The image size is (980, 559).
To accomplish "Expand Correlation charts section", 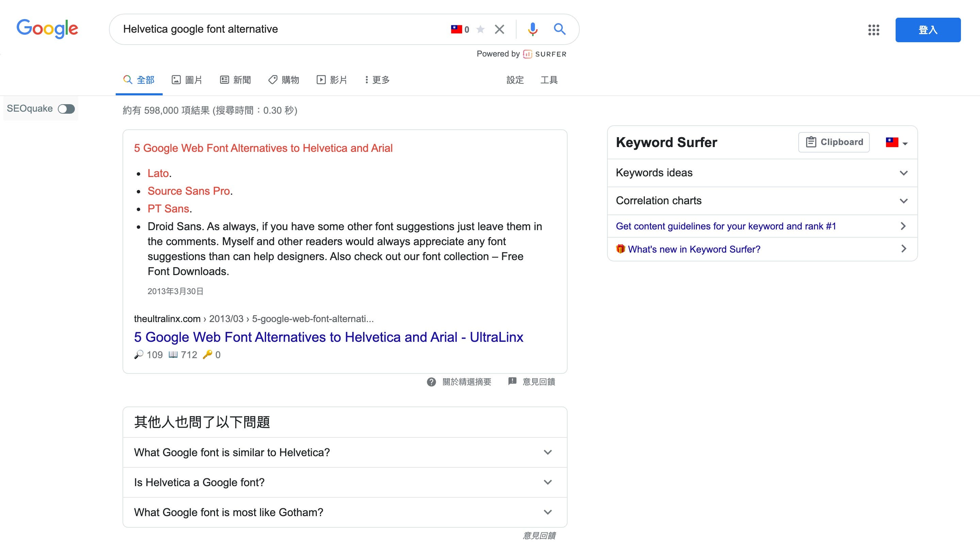I will click(x=763, y=201).
